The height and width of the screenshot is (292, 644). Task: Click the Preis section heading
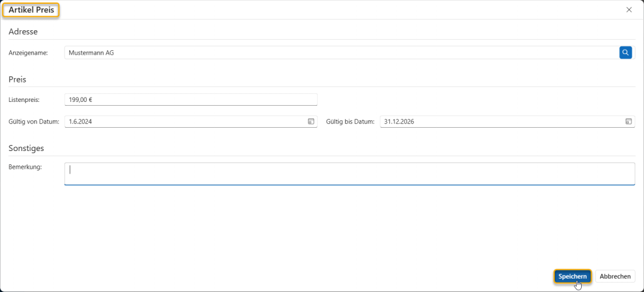pyautogui.click(x=17, y=79)
